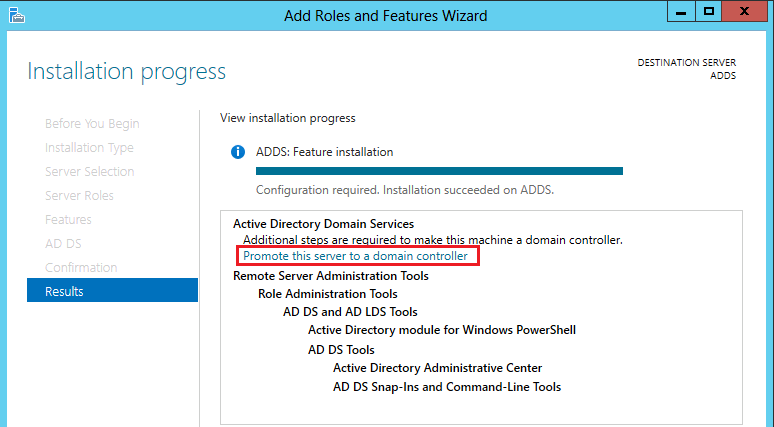This screenshot has height=427, width=774.
Task: Select Active Directory Domain Services heading
Action: (323, 224)
